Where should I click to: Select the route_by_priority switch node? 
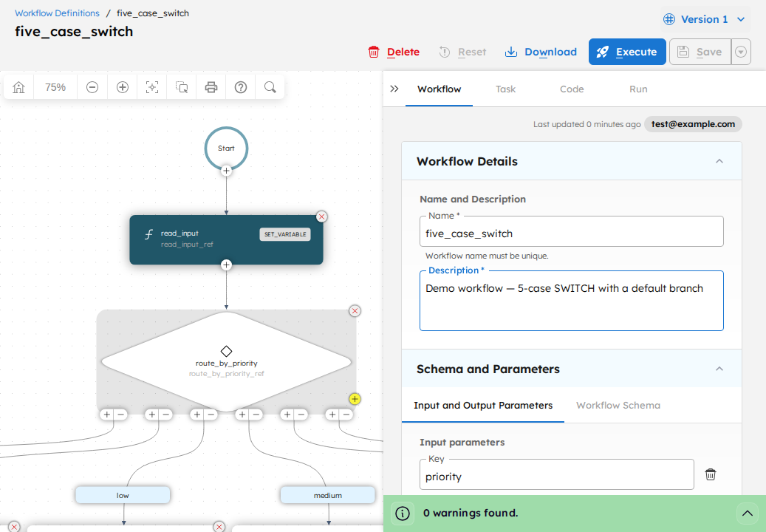coord(226,361)
